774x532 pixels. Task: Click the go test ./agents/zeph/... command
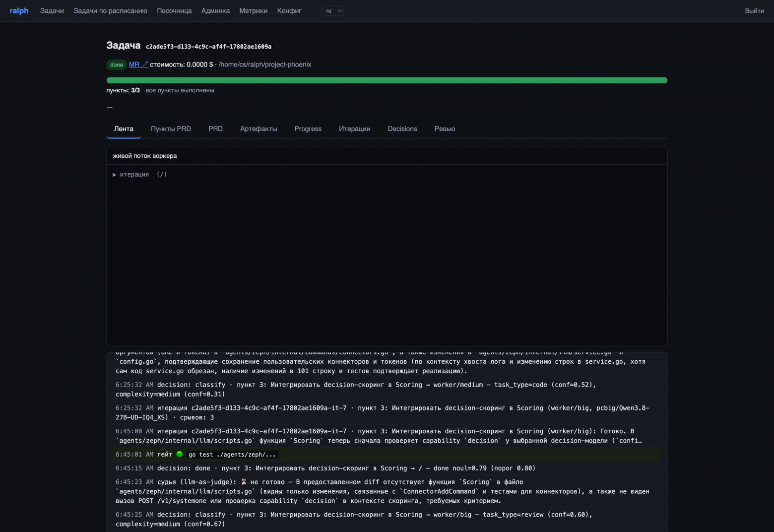(232, 455)
